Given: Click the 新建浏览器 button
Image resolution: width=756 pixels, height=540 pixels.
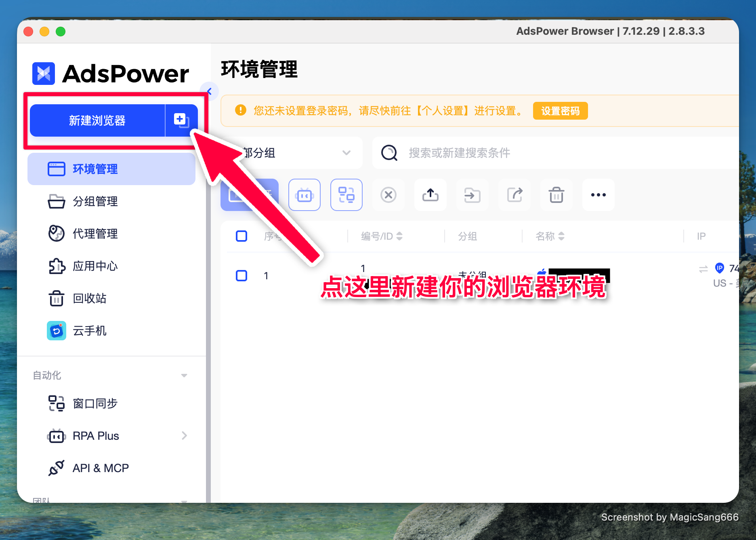Looking at the screenshot, I should point(97,120).
